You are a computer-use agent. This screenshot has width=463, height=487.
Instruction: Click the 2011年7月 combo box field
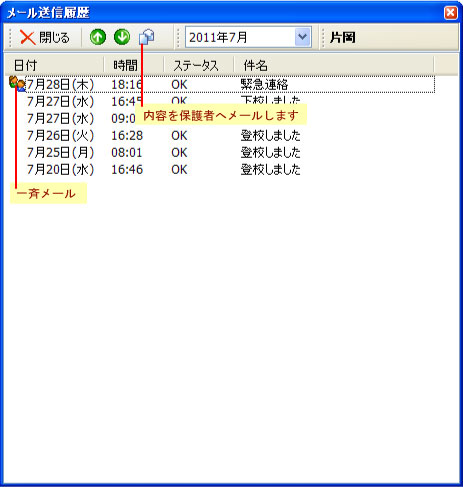click(248, 37)
